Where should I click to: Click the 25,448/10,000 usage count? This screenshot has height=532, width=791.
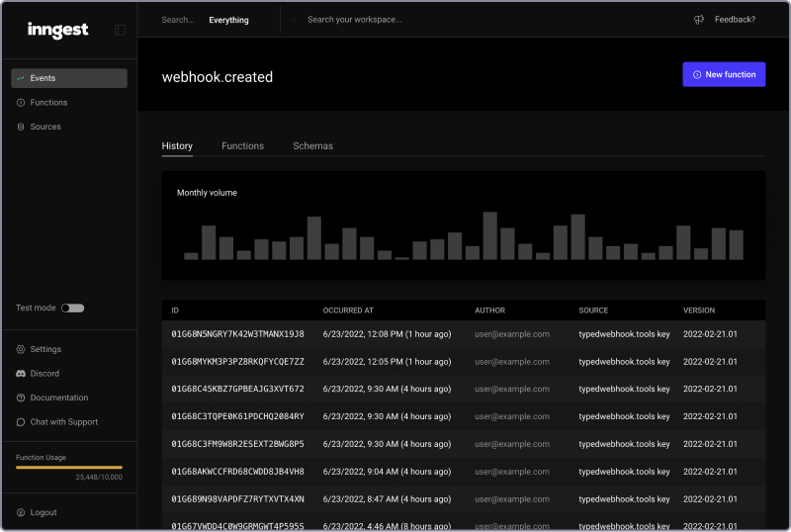point(99,477)
